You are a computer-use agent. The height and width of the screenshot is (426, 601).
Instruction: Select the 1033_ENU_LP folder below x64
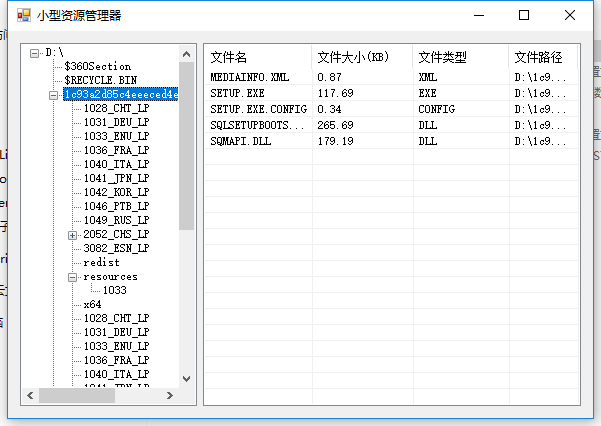117,346
